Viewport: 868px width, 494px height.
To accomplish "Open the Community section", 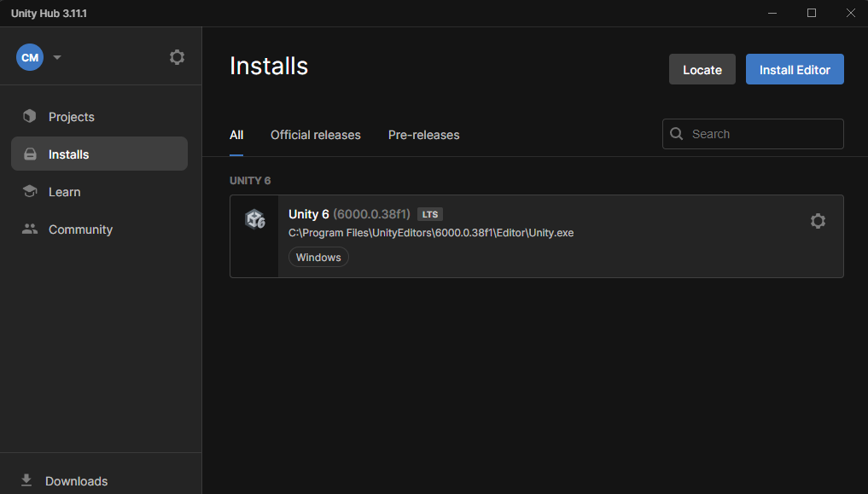I will 80,229.
